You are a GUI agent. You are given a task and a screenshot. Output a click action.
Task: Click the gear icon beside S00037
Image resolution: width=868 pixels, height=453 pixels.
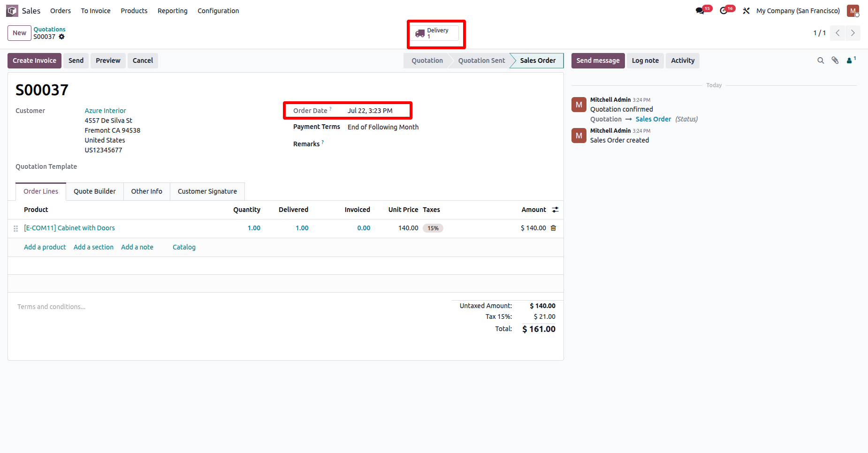[61, 37]
